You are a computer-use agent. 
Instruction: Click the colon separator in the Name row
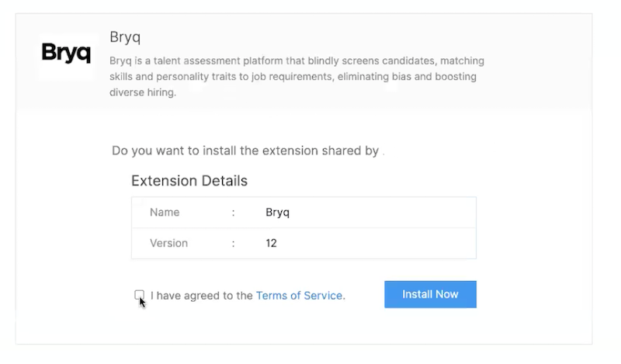click(x=233, y=213)
